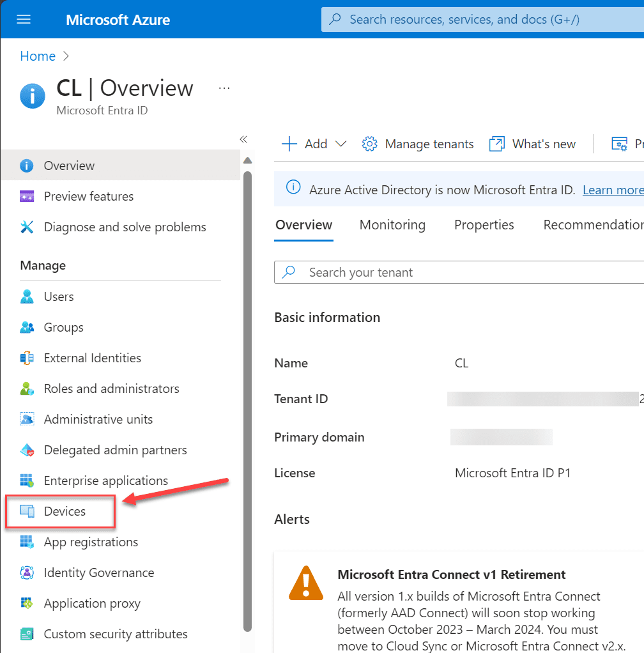
Task: Open the portal hamburger menu
Action: pyautogui.click(x=23, y=20)
